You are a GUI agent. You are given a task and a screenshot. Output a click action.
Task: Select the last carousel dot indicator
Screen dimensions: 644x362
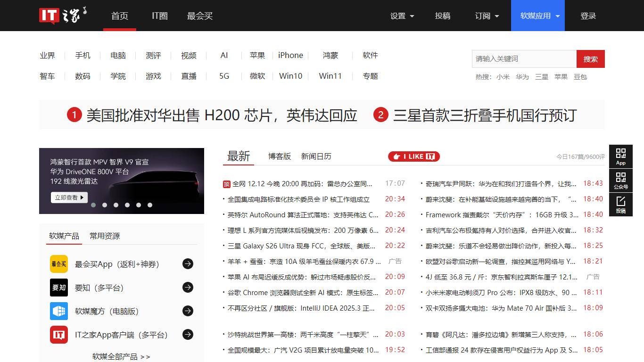coord(150,205)
